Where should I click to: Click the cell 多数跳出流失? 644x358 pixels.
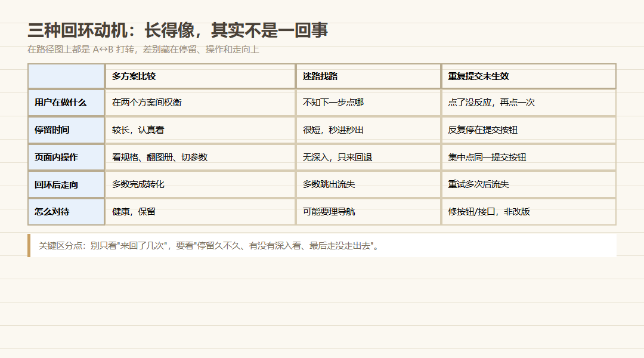coord(369,184)
